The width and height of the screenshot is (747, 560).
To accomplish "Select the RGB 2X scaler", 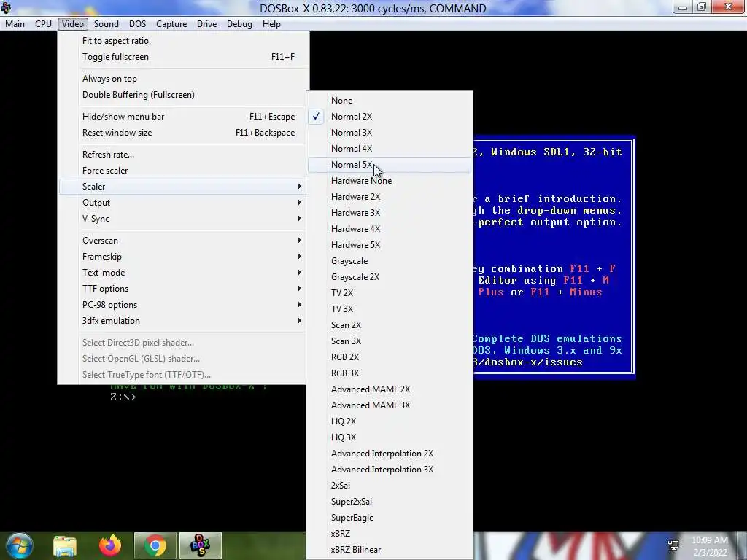I will (390, 357).
